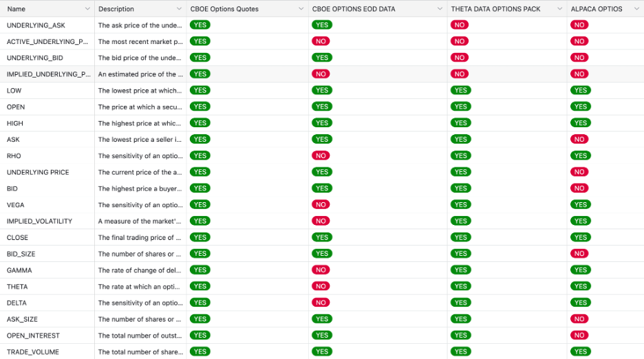Click the description 'The final trading price of ...'
644x359 pixels.
click(x=140, y=237)
